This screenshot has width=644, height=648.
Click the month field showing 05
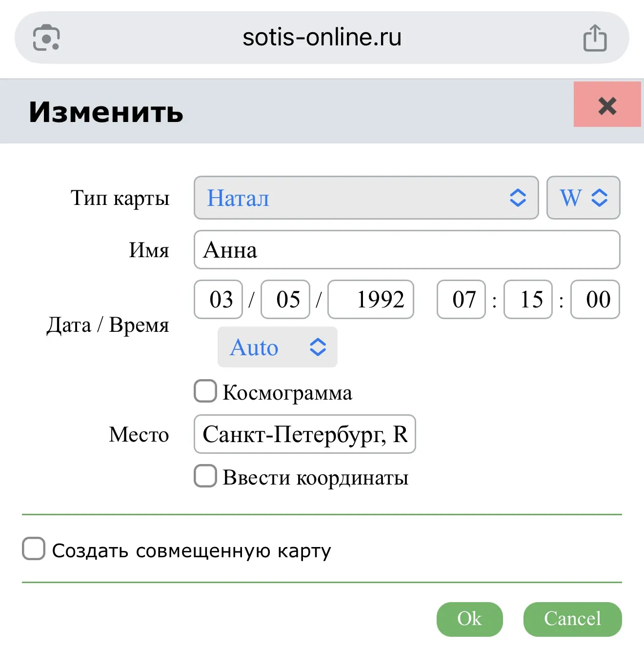[x=285, y=299]
